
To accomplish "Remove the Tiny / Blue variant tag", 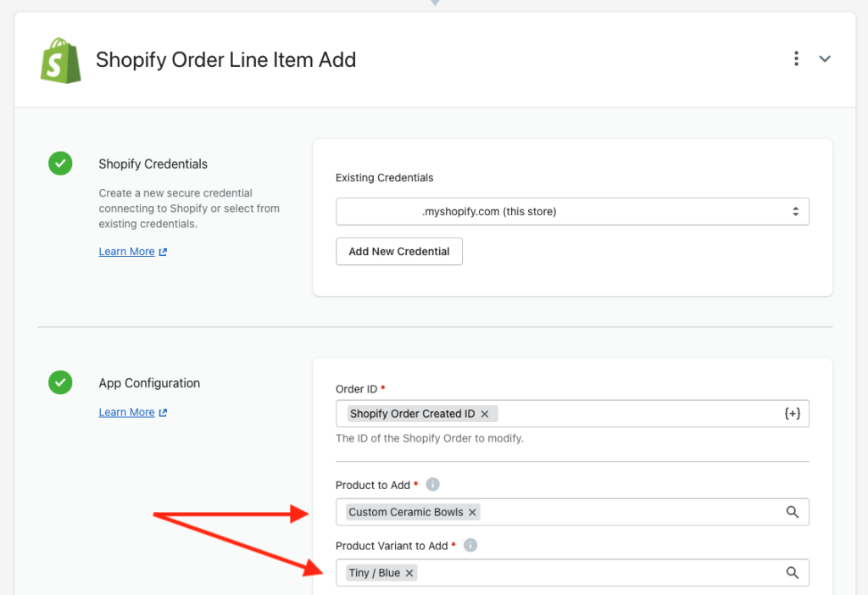I will [x=409, y=574].
